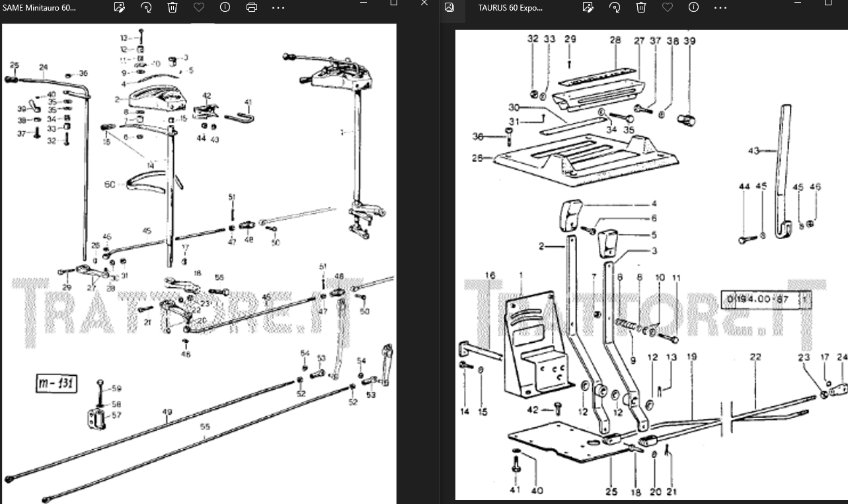Viewport: 848px width, 504px height.
Task: Toggle favorite heart in TAURUS 60 window
Action: (x=668, y=7)
